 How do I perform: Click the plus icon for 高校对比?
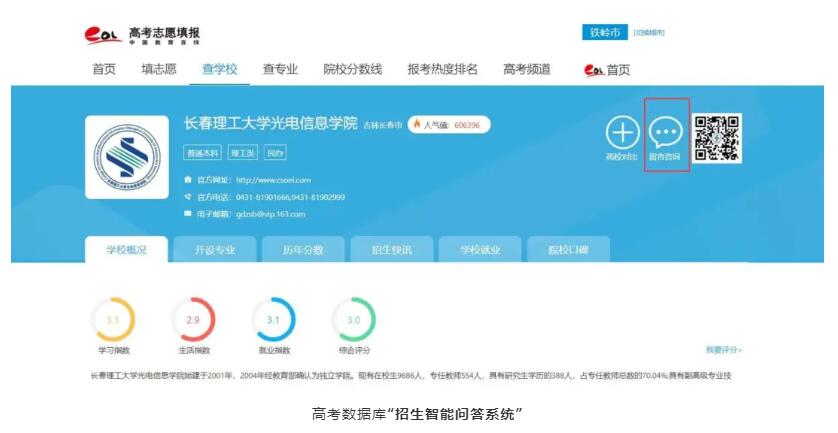click(x=622, y=132)
